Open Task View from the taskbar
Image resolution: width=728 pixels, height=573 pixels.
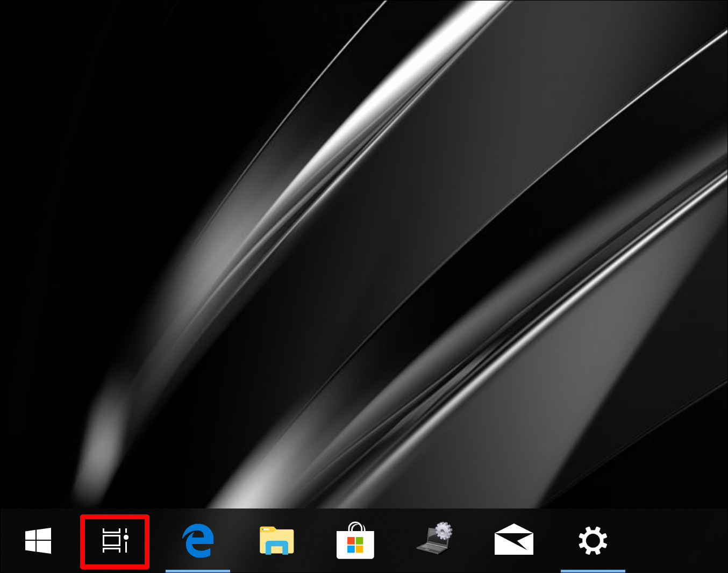115,541
